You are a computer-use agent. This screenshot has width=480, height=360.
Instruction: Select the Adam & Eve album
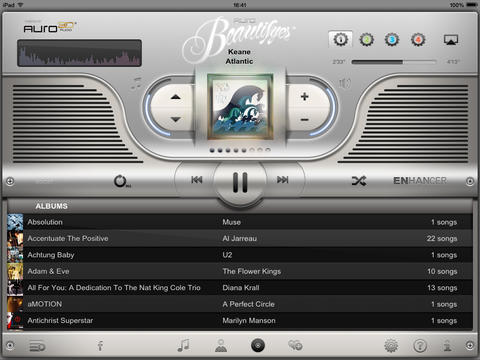click(x=240, y=271)
